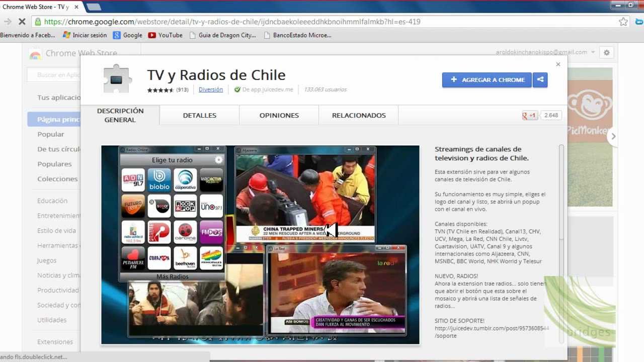Click the Buscar en Aplicaciones search field
Viewport: 644px width, 362px height.
click(54, 75)
